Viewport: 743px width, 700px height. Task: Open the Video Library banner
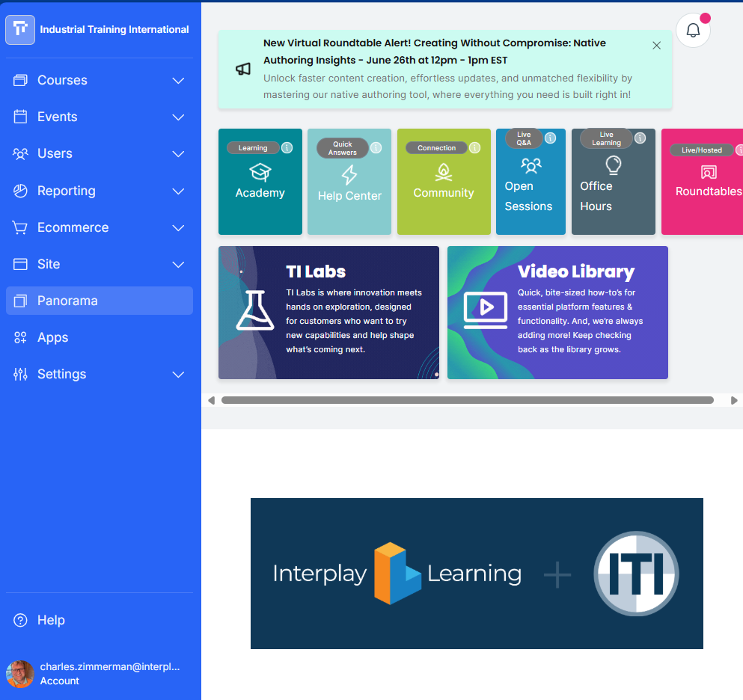point(557,313)
